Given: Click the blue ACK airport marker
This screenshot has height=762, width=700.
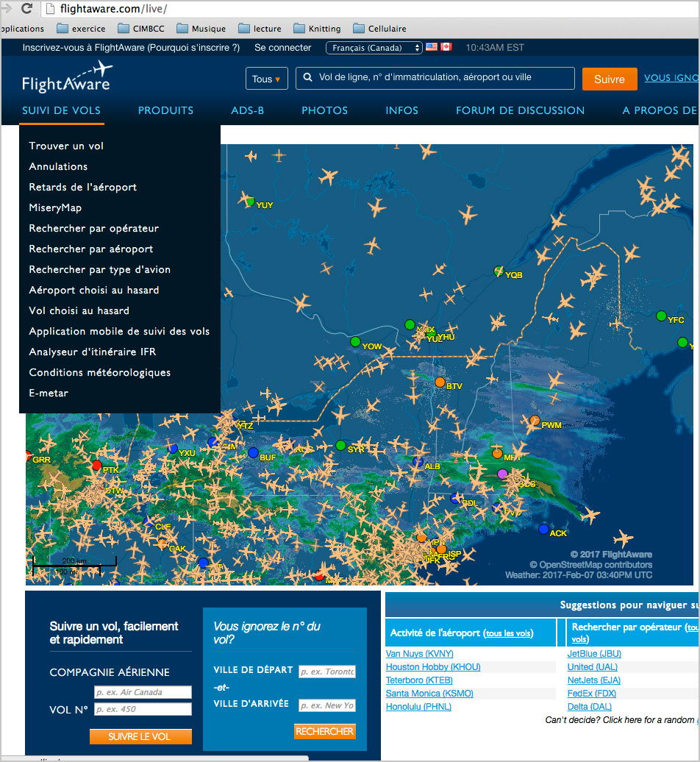Looking at the screenshot, I should click(543, 530).
